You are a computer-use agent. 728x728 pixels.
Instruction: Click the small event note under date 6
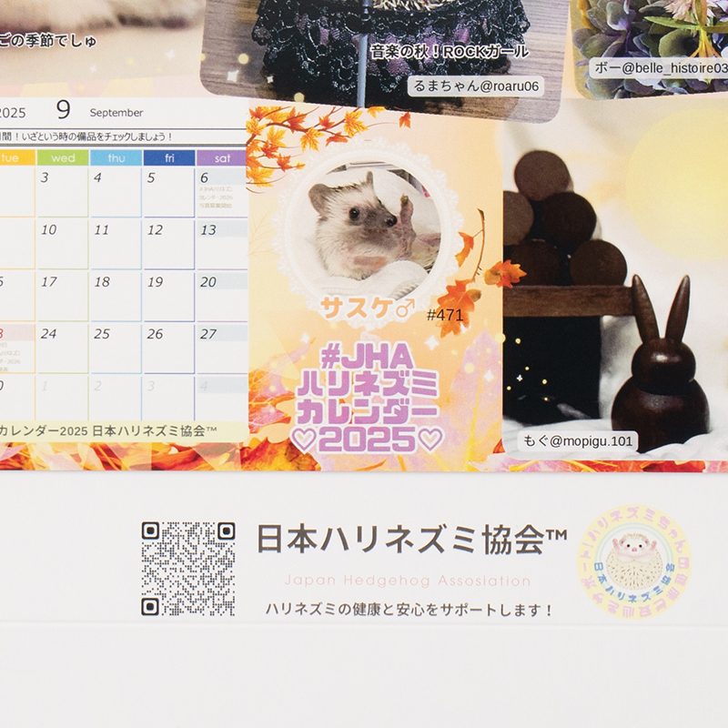(x=216, y=197)
